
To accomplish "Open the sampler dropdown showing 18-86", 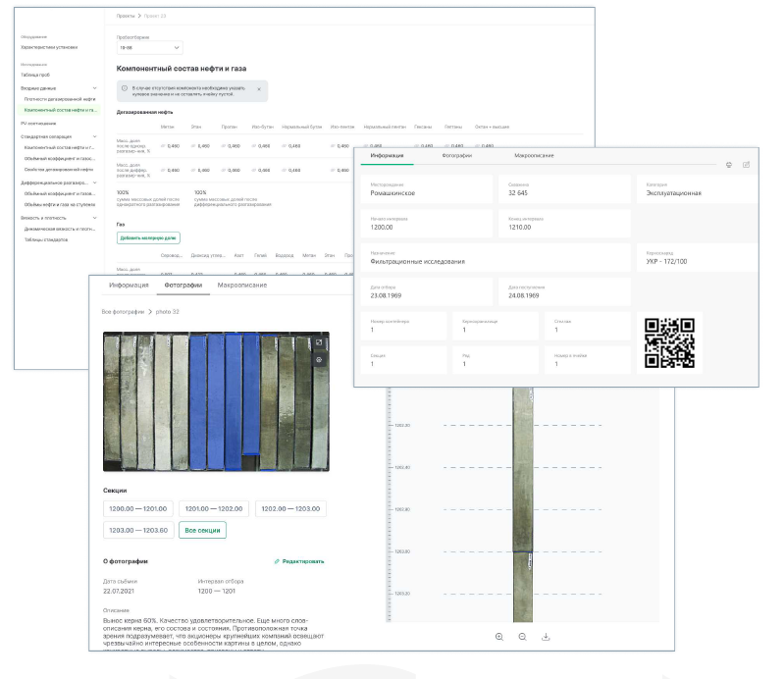I will pyautogui.click(x=149, y=47).
